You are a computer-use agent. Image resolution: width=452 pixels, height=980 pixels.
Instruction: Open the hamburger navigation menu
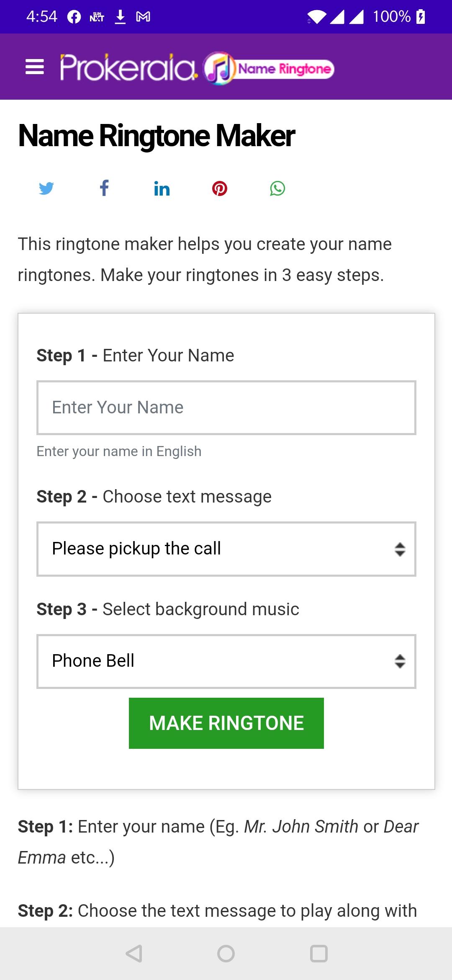35,67
